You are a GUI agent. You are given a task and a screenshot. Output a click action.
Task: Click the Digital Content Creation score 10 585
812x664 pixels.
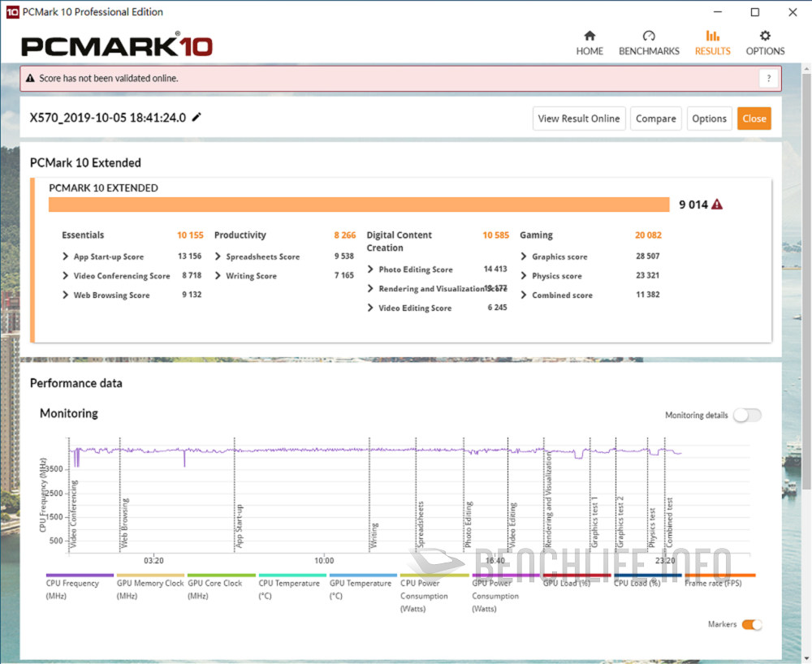coord(495,235)
